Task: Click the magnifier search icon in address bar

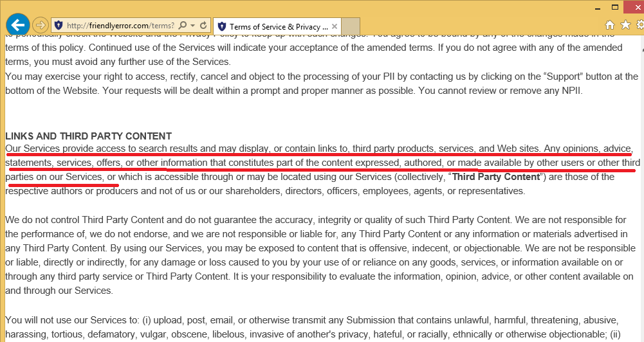Action: pyautogui.click(x=183, y=26)
